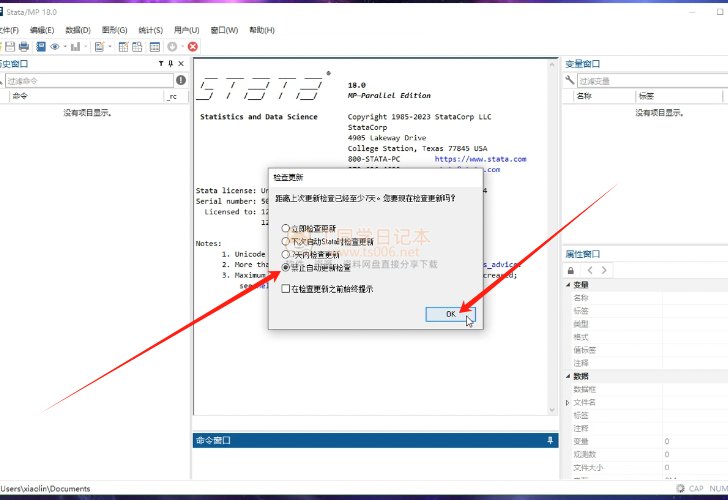Open dropdown arrow next to More/continue icon
The height and width of the screenshot is (500, 728).
click(182, 46)
